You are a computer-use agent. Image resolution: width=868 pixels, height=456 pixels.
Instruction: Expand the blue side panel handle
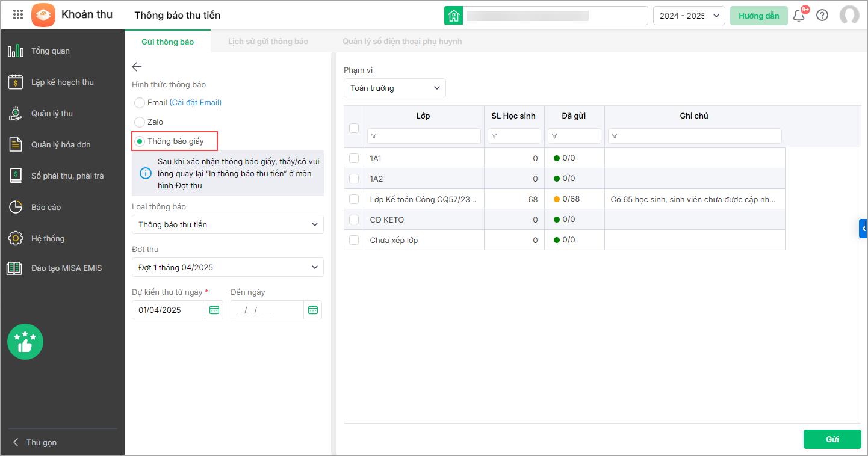pos(864,229)
